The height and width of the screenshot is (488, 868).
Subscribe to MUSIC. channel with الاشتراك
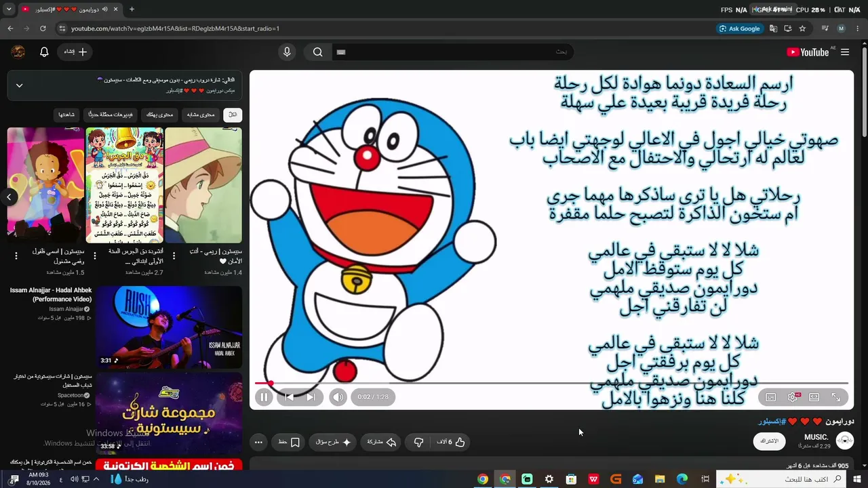pos(769,441)
